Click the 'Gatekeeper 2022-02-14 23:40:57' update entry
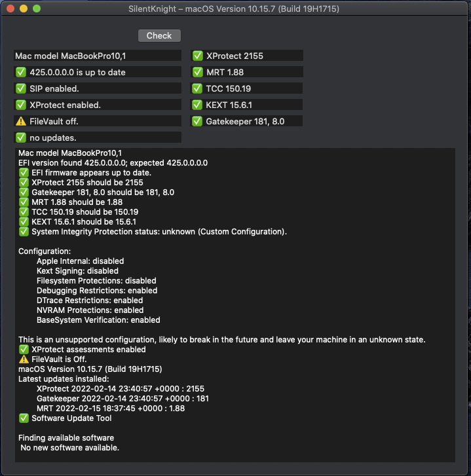 tap(122, 399)
